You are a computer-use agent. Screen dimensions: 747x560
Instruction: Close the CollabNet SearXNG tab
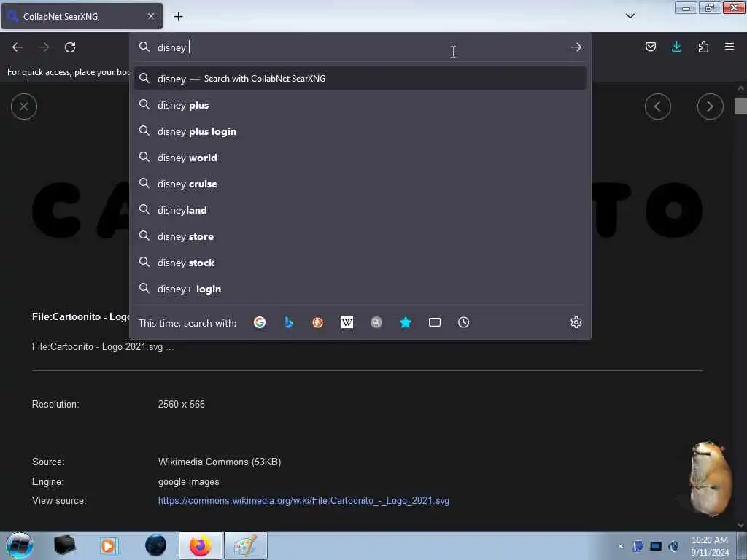151,16
